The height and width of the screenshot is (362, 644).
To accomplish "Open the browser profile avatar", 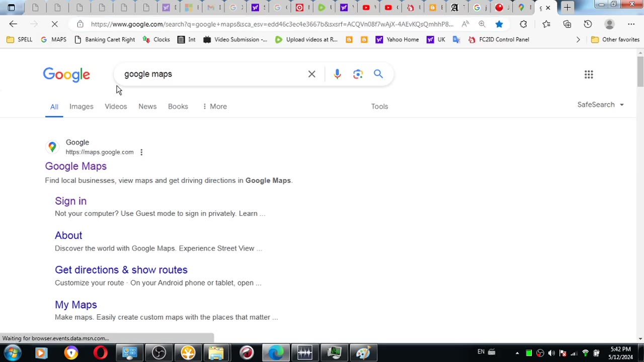I will (x=609, y=24).
